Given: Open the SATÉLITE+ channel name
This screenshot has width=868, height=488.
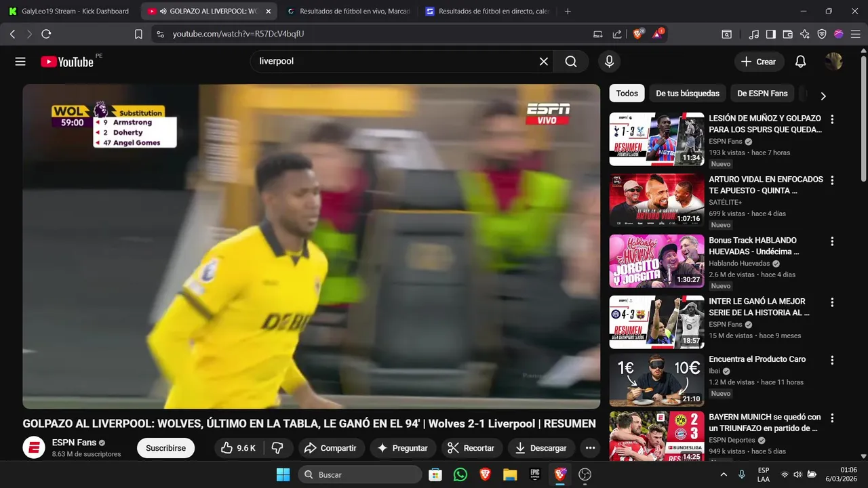Looking at the screenshot, I should [x=725, y=202].
